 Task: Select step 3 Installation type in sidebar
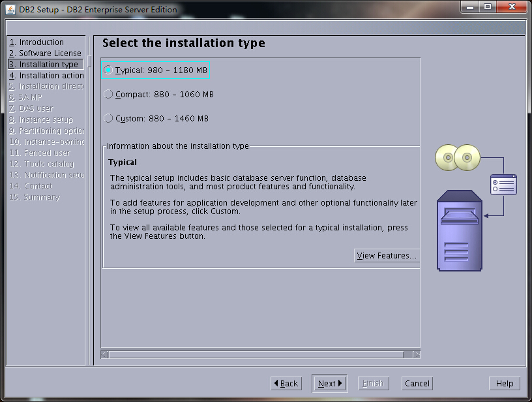(46, 64)
